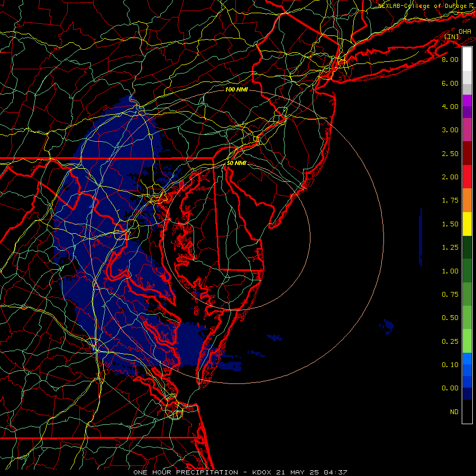Click the "50 NMI" range ring label

(236, 163)
